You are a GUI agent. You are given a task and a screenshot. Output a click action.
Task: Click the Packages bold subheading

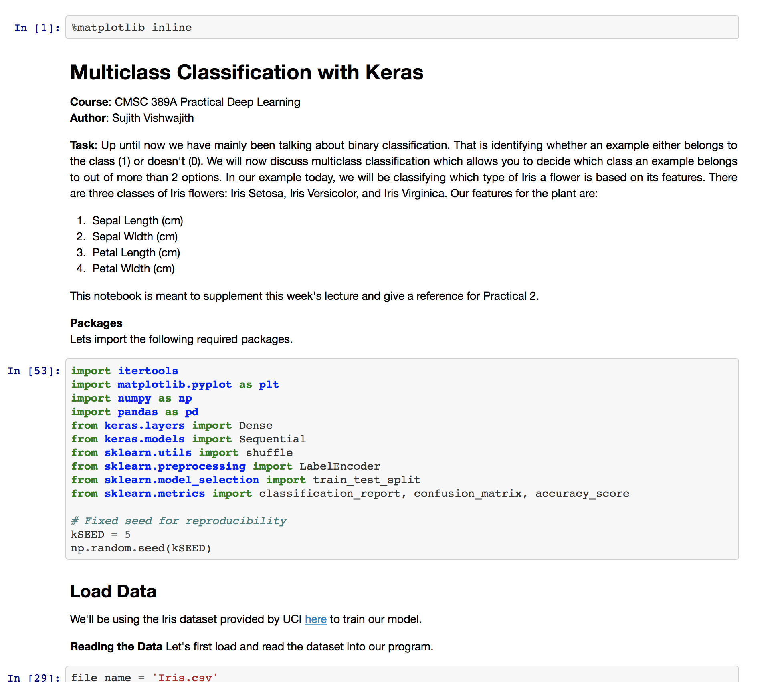click(96, 323)
